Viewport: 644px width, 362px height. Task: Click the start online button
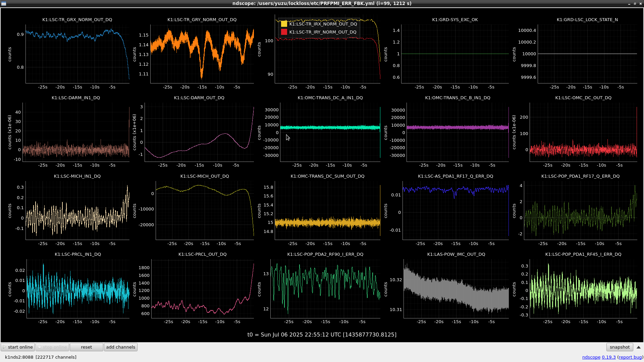tap(18, 347)
